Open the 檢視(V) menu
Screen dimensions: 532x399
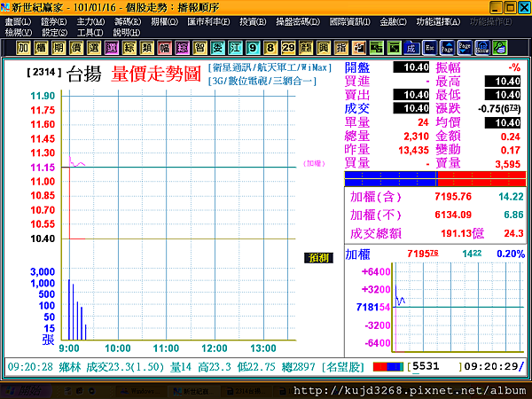19,33
